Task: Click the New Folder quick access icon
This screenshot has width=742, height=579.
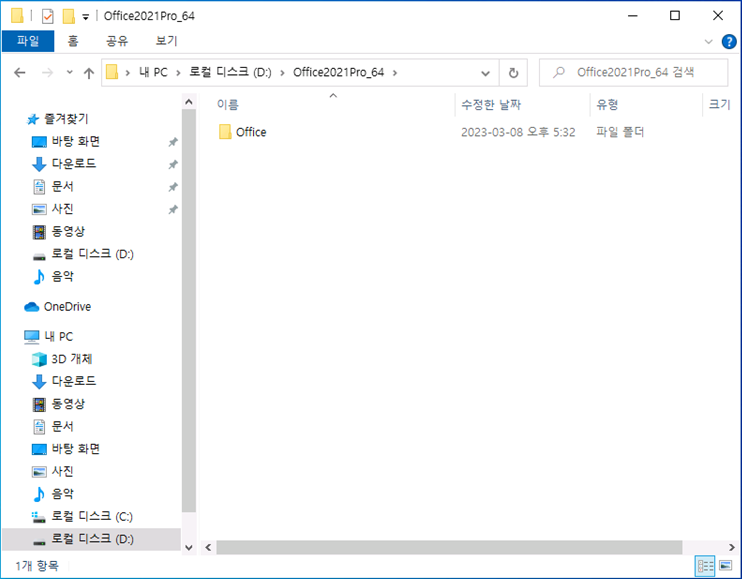Action: point(69,16)
